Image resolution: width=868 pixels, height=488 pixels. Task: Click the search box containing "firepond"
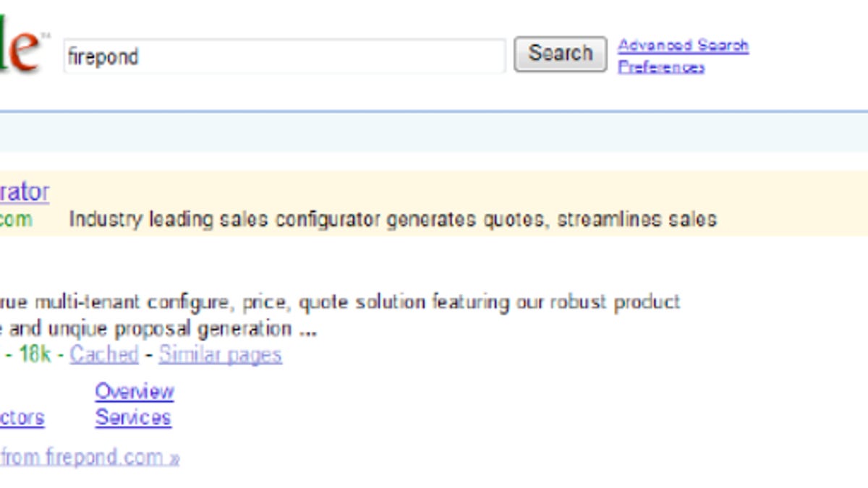[x=284, y=56]
